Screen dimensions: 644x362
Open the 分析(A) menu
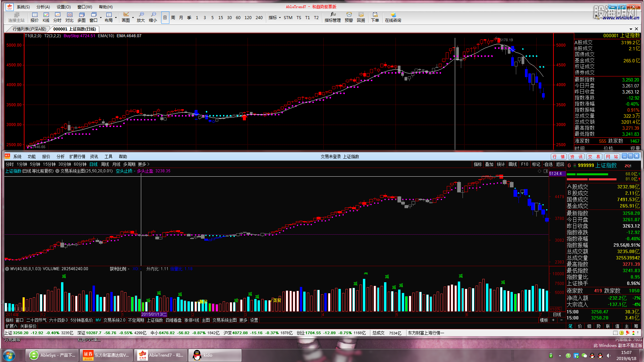point(43,7)
